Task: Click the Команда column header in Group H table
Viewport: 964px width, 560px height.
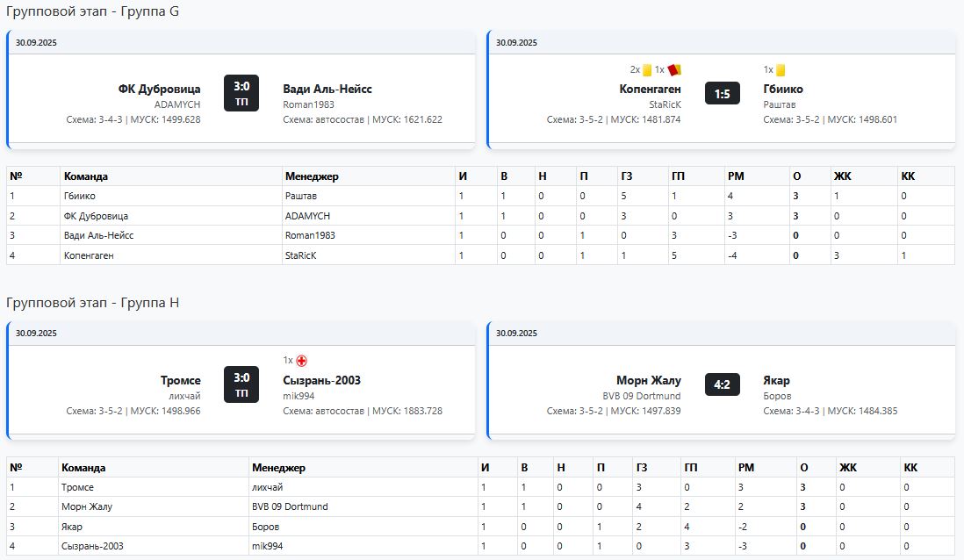Action: pyautogui.click(x=84, y=468)
